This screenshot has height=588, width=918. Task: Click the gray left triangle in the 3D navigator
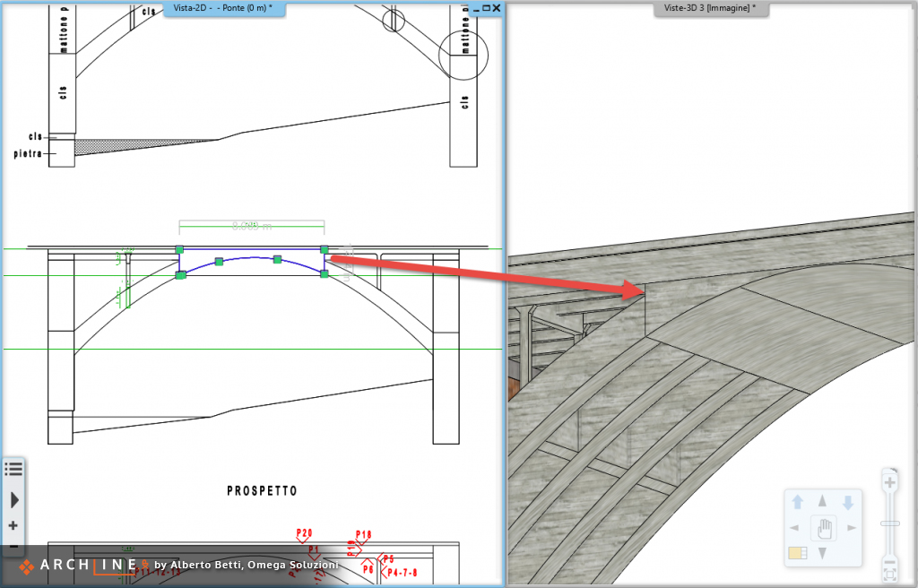[x=794, y=528]
